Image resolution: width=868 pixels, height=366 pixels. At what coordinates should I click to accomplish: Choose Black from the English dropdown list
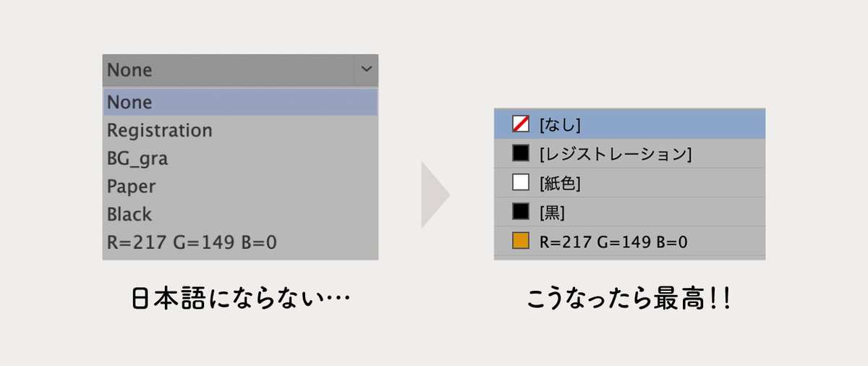click(x=129, y=214)
